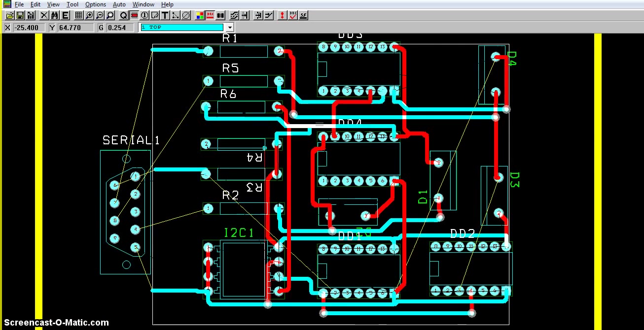Click the G grid value field
This screenshot has width=644, height=330.
coord(120,28)
